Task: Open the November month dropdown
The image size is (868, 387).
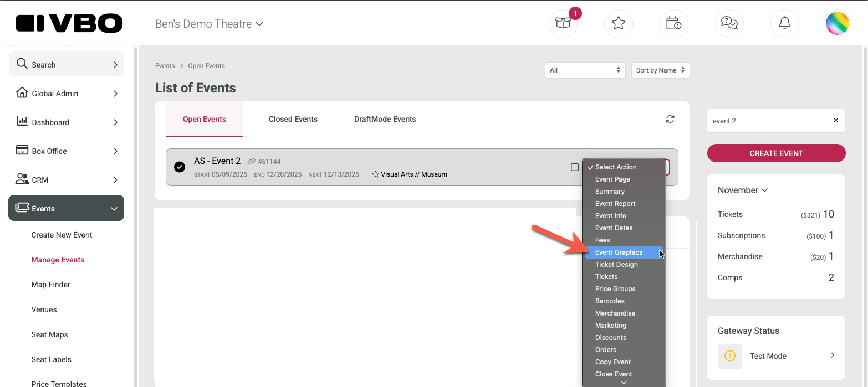Action: pyautogui.click(x=743, y=190)
